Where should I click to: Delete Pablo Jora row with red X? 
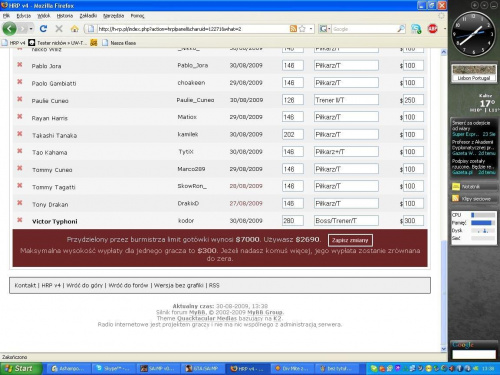click(x=20, y=64)
